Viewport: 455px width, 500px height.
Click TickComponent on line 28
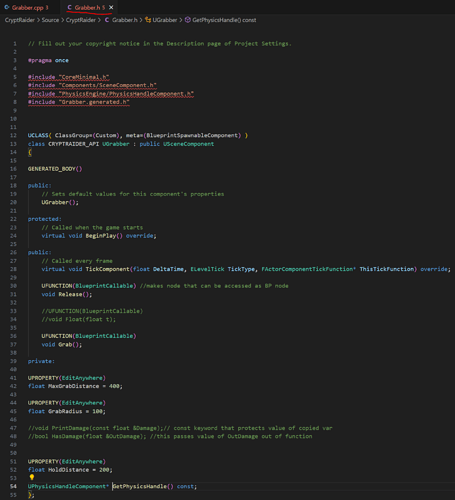[108, 269]
